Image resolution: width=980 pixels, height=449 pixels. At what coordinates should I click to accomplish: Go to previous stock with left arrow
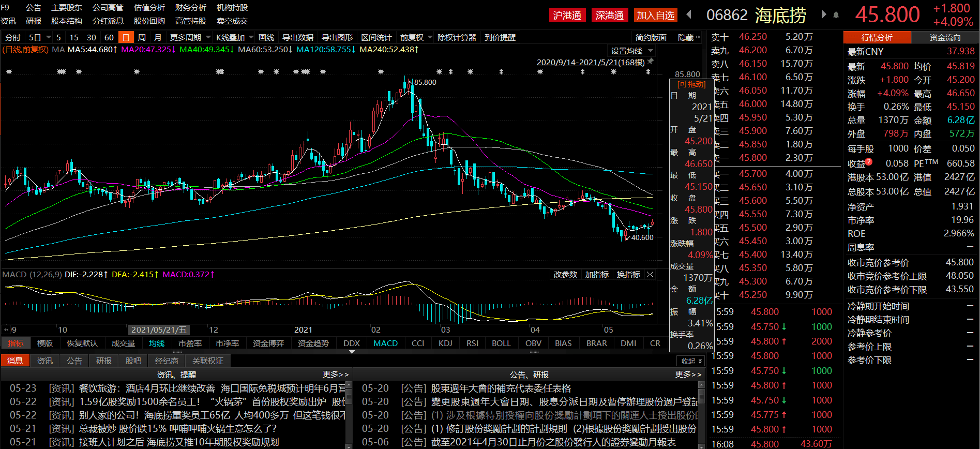pyautogui.click(x=689, y=14)
